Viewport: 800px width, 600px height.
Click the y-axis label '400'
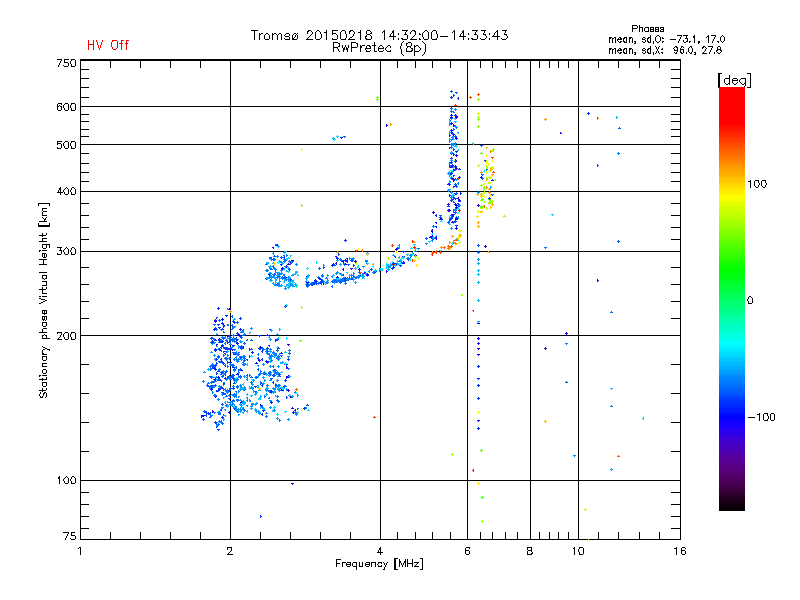[x=67, y=191]
